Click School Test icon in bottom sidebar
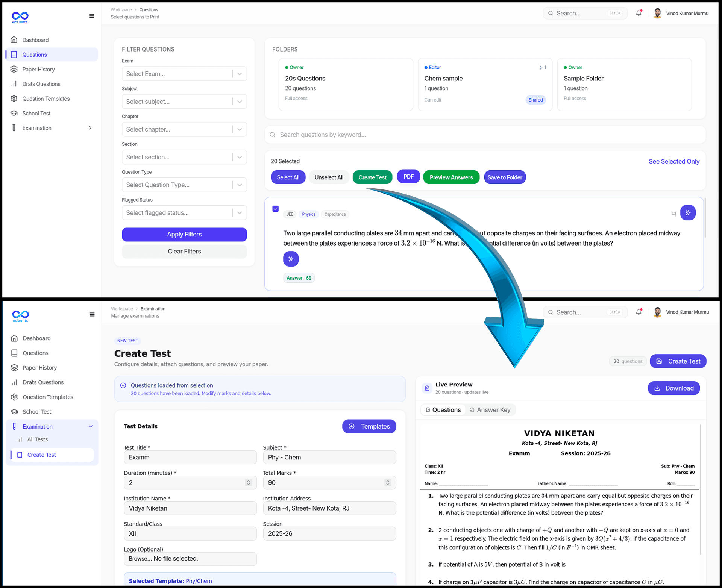This screenshot has height=588, width=722. 14,412
